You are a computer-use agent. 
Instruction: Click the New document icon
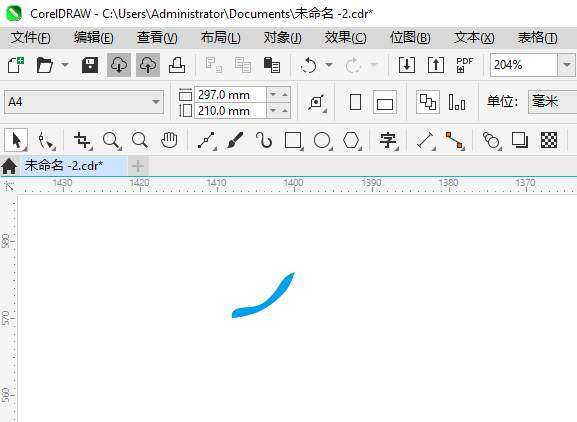pos(16,65)
